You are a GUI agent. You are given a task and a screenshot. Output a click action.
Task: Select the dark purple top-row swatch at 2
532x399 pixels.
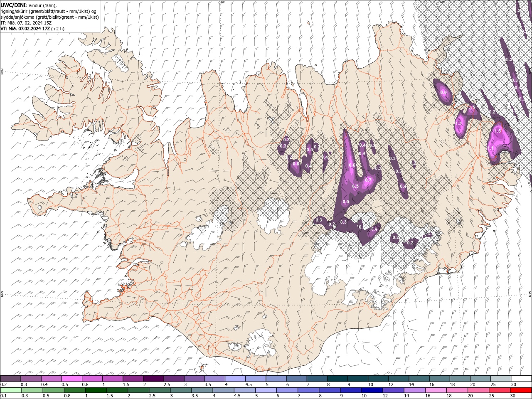point(153,379)
